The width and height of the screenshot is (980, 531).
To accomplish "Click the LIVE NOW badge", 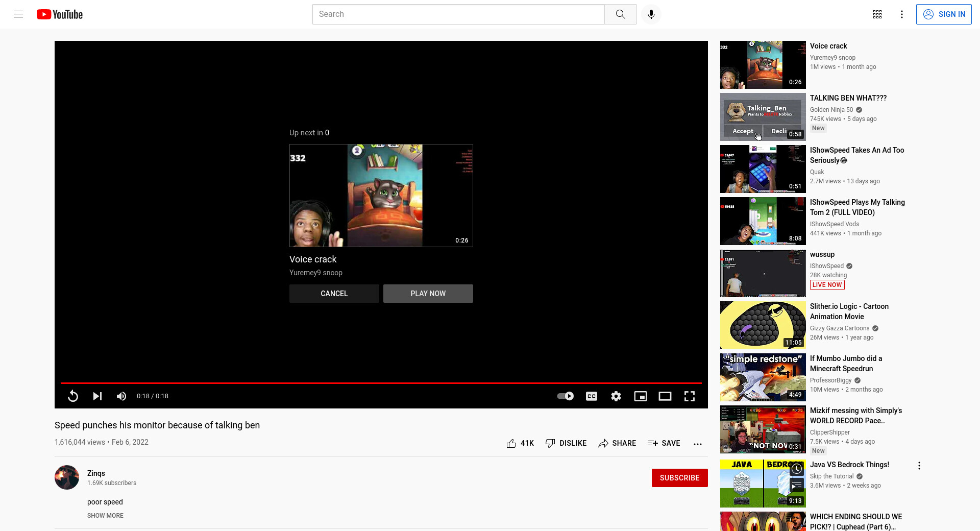I will coord(827,285).
